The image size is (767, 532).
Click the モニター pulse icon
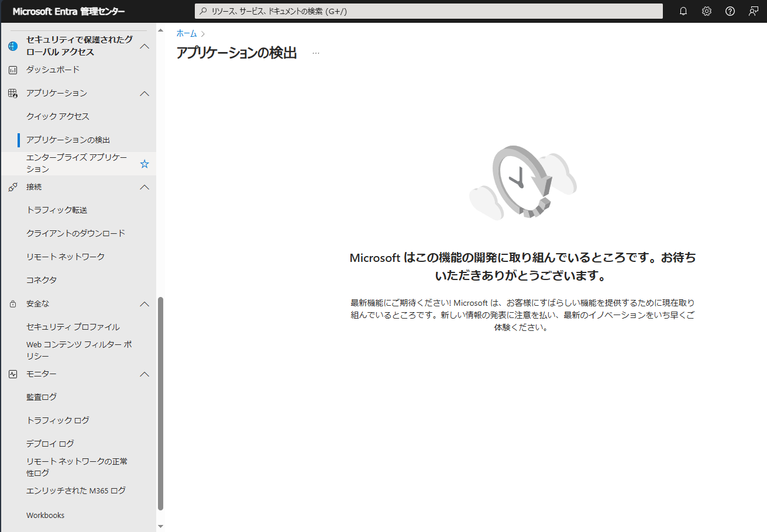[13, 374]
